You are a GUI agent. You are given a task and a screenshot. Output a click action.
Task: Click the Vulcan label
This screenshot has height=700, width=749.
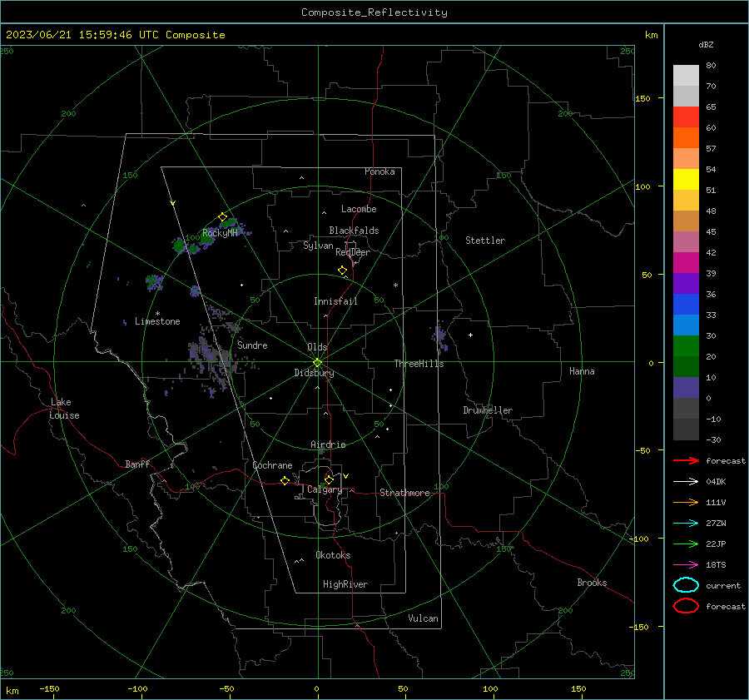[x=423, y=618]
